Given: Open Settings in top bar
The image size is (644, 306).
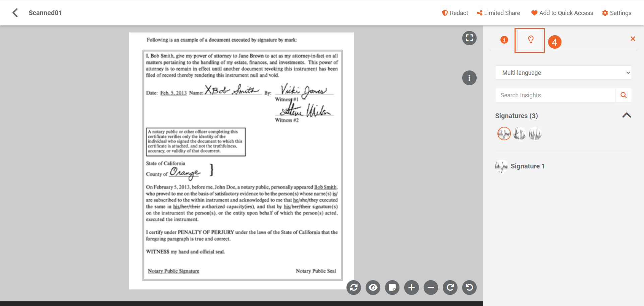Looking at the screenshot, I should [x=616, y=13].
